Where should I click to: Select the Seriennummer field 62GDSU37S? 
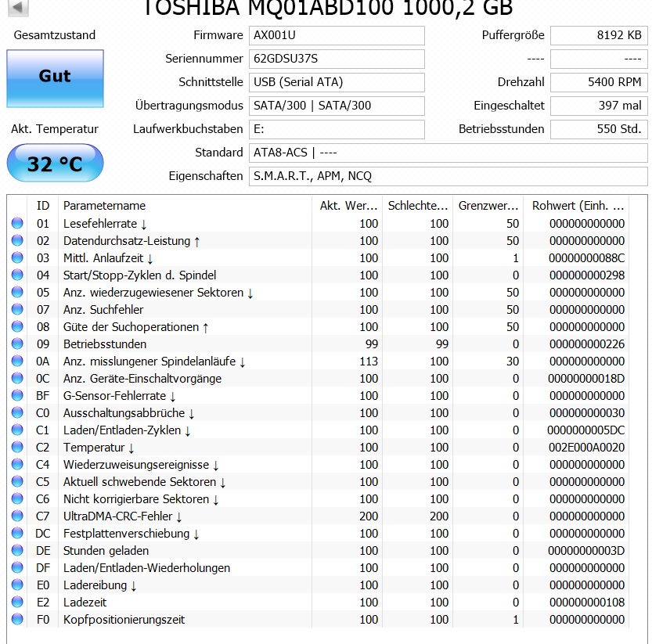tap(337, 59)
